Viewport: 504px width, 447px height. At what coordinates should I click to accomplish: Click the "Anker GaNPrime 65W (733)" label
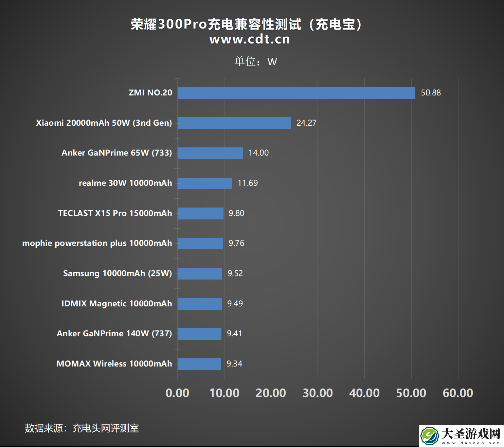pyautogui.click(x=117, y=153)
